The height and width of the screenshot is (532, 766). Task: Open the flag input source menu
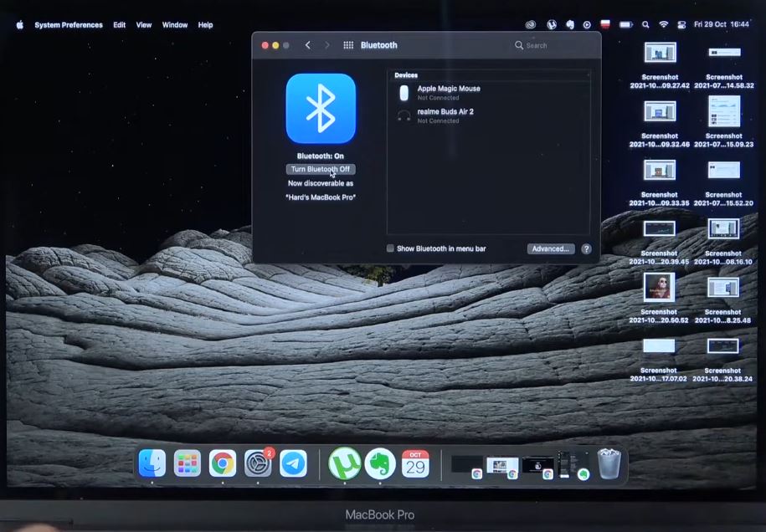coord(604,24)
